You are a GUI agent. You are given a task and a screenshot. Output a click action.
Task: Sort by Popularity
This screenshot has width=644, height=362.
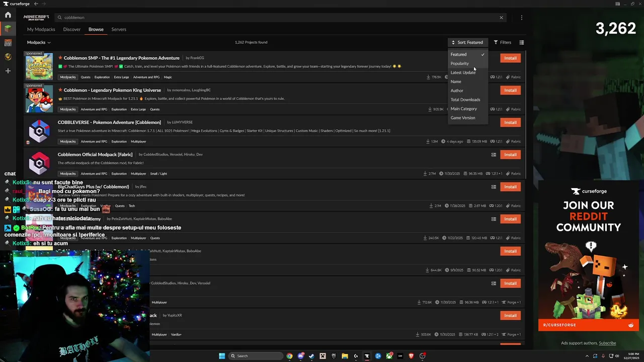pyautogui.click(x=467, y=63)
